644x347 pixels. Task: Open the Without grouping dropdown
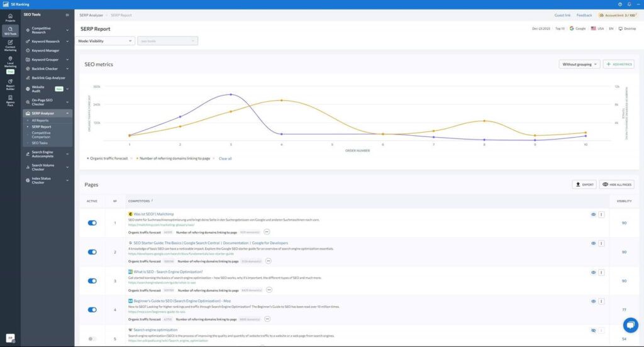click(579, 64)
